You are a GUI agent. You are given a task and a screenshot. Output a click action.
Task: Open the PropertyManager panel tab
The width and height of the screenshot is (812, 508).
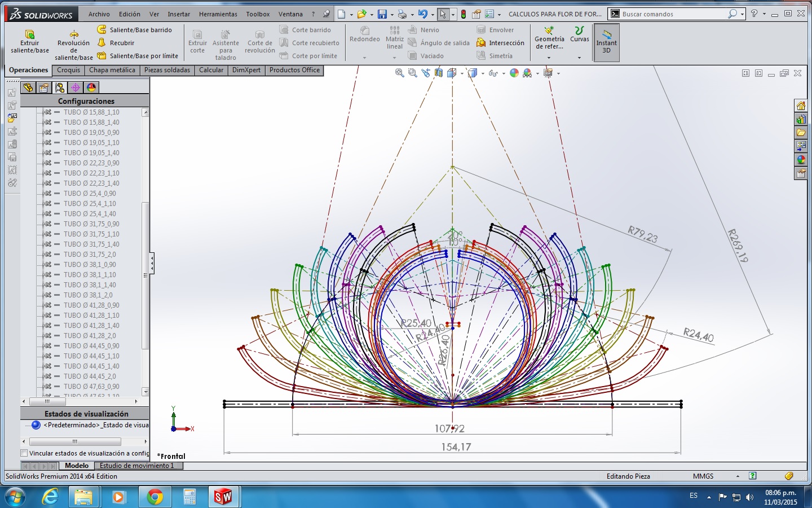(44, 87)
